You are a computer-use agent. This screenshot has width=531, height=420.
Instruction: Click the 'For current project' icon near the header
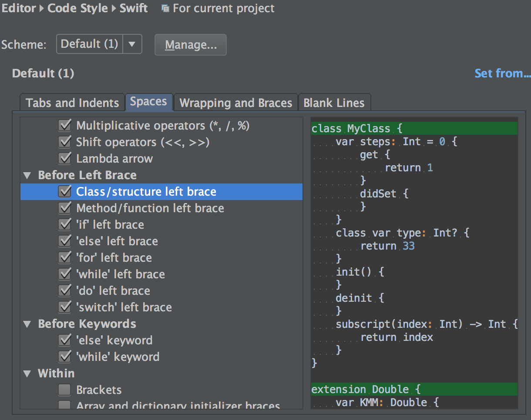click(x=165, y=8)
